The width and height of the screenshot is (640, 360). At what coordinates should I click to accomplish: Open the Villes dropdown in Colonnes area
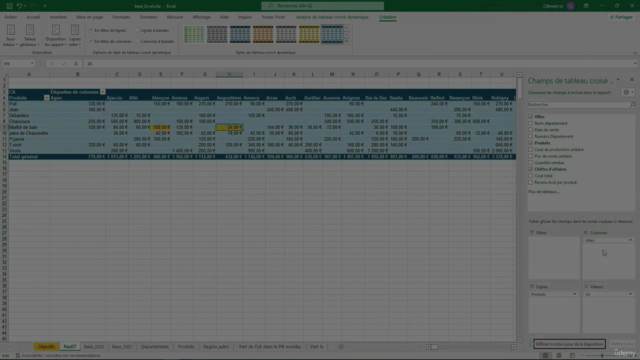click(630, 240)
